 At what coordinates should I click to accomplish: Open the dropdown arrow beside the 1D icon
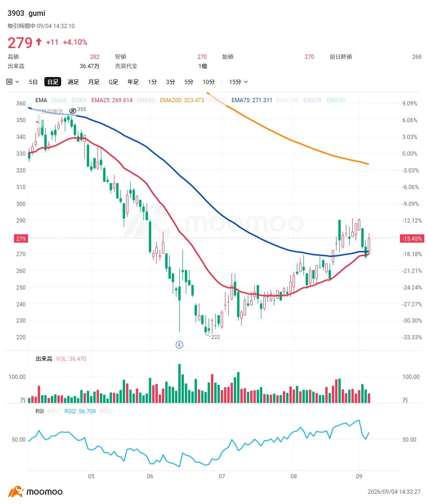[17, 82]
